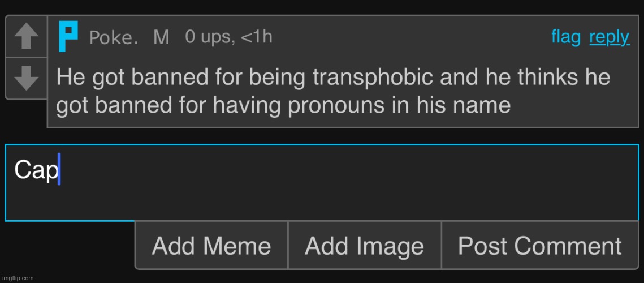Focus the comment text box containing 'Cap'
The height and width of the screenshot is (283, 644).
click(x=322, y=183)
